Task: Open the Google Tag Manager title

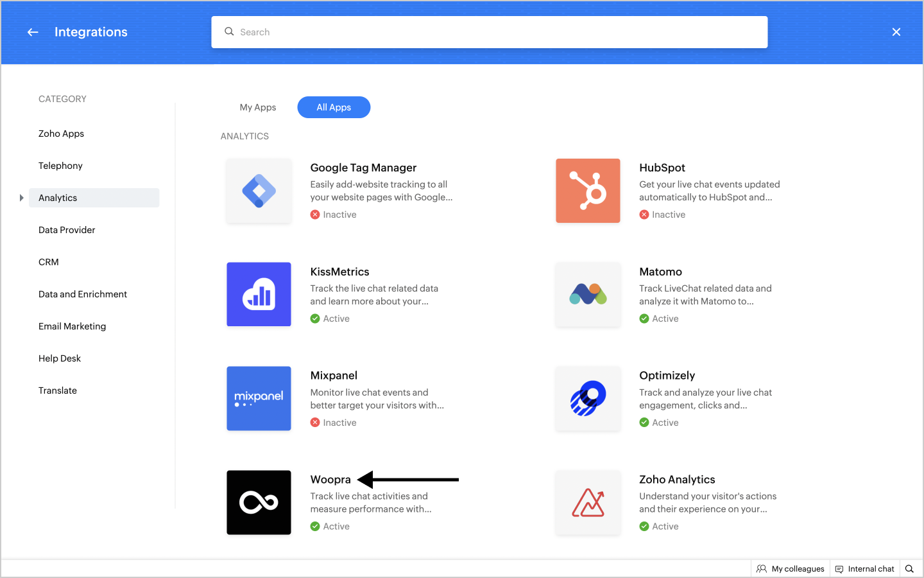Action: tap(363, 168)
